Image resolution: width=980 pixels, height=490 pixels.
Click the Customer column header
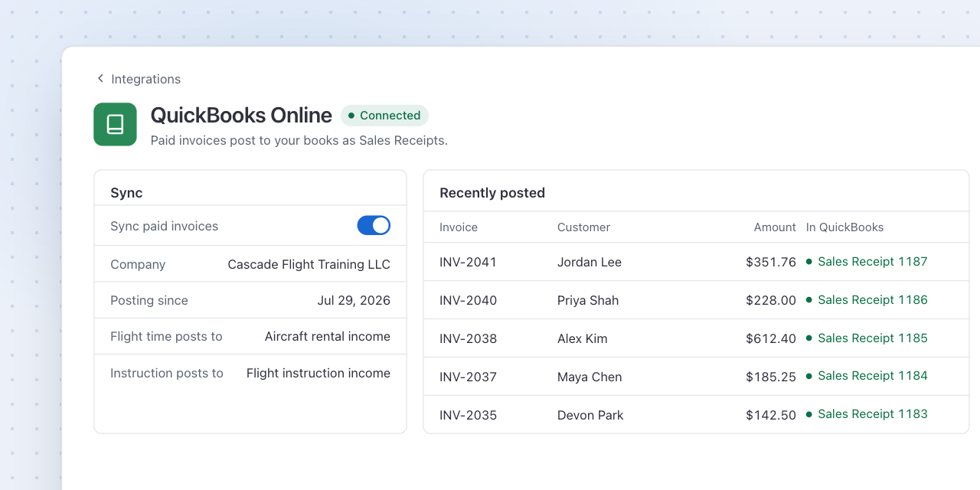point(583,227)
